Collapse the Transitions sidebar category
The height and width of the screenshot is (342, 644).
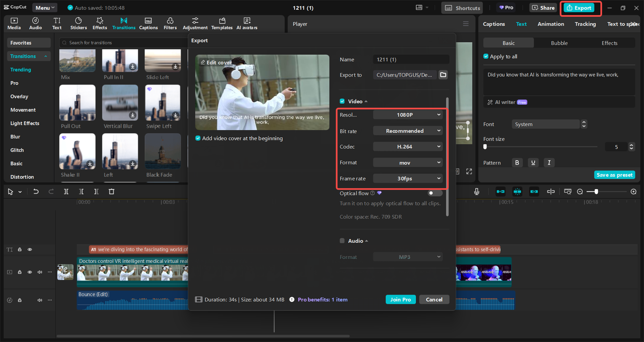coord(45,56)
